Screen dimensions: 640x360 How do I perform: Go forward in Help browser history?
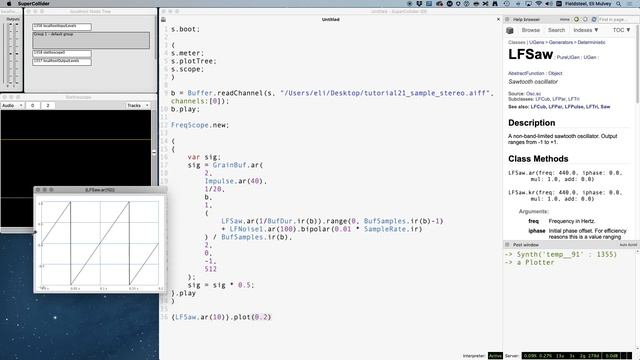tap(585, 19)
